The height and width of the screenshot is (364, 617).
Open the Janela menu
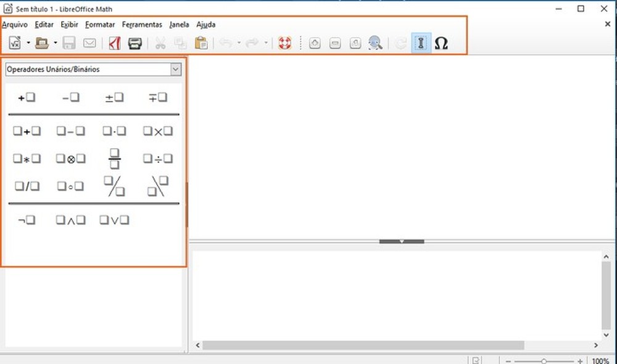pyautogui.click(x=179, y=25)
